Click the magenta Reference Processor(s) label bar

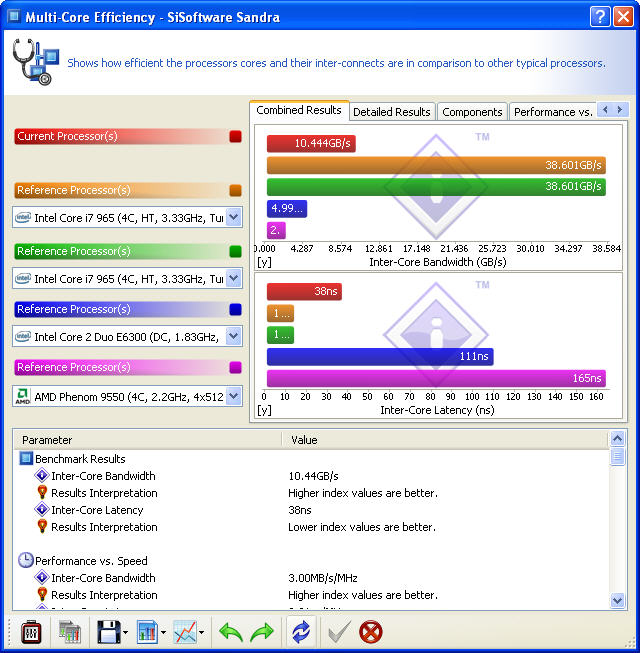tap(121, 367)
